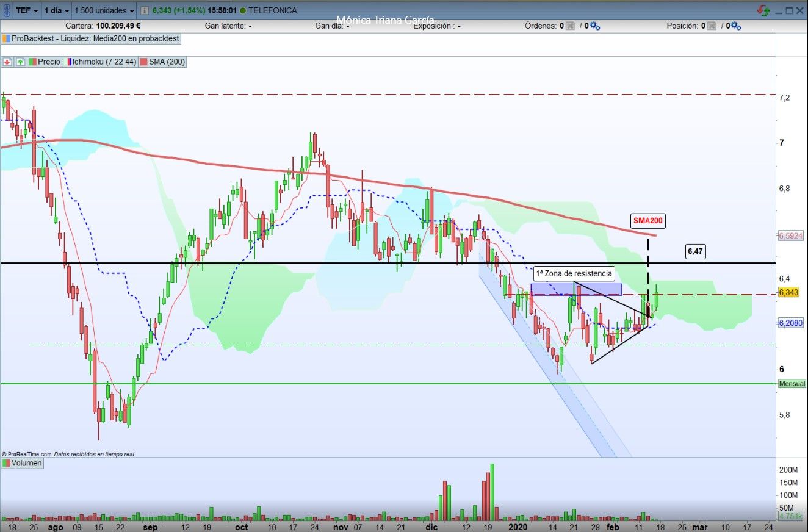Click the 6,343 current price tag
Image resolution: width=808 pixels, height=532 pixels.
coord(788,293)
